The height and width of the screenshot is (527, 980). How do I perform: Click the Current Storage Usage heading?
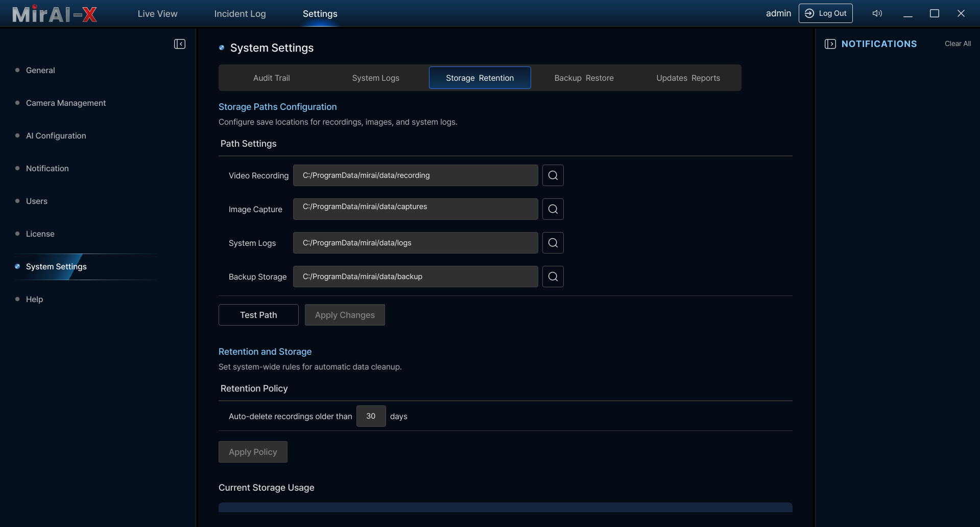[x=267, y=488]
